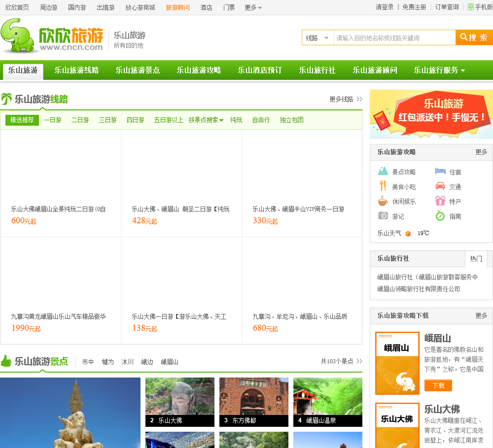This screenshot has width=493, height=448.
Task: Click the 游记 camera icon
Action: [383, 216]
